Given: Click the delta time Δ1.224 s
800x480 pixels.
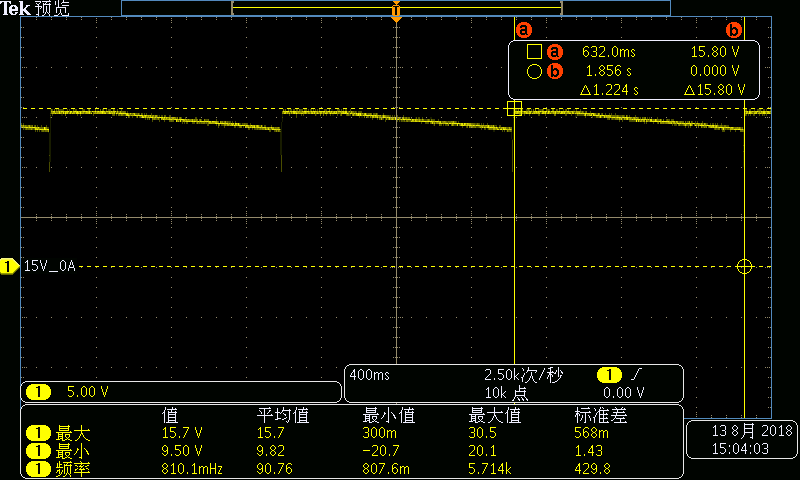Looking at the screenshot, I should tap(609, 90).
